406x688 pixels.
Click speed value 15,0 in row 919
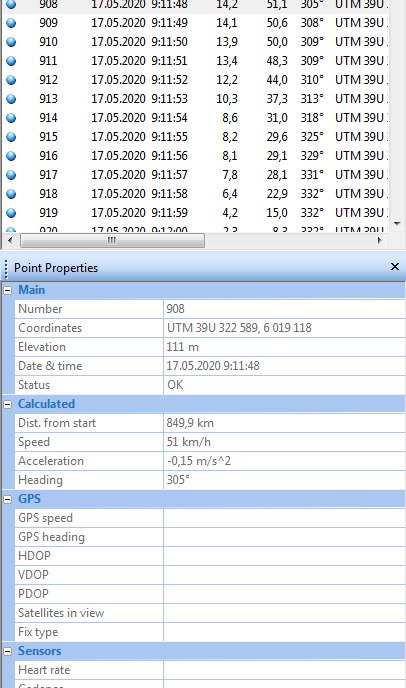click(277, 213)
